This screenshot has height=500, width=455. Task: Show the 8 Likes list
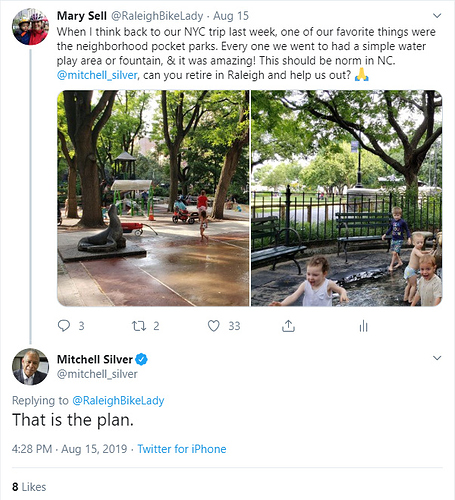click(x=29, y=487)
